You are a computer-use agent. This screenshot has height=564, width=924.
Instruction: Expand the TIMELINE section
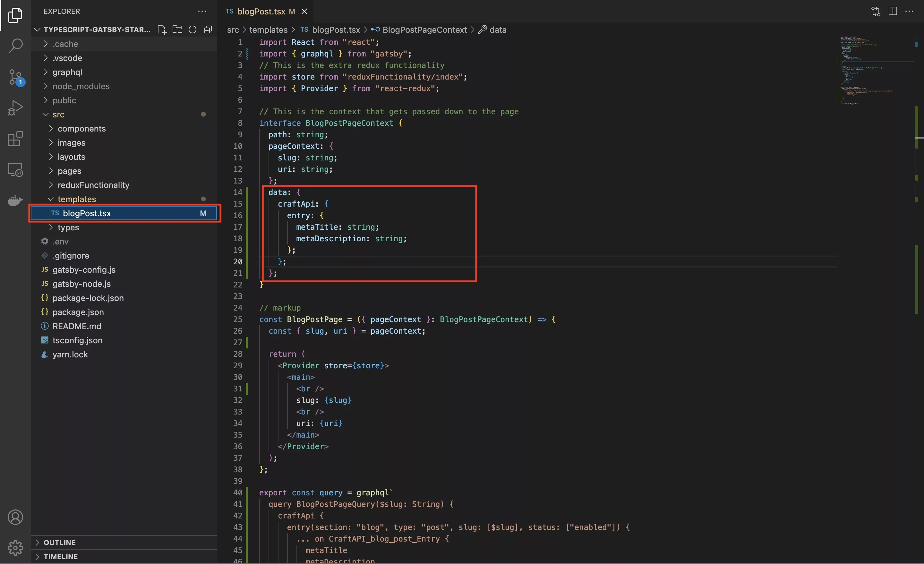[x=124, y=557]
